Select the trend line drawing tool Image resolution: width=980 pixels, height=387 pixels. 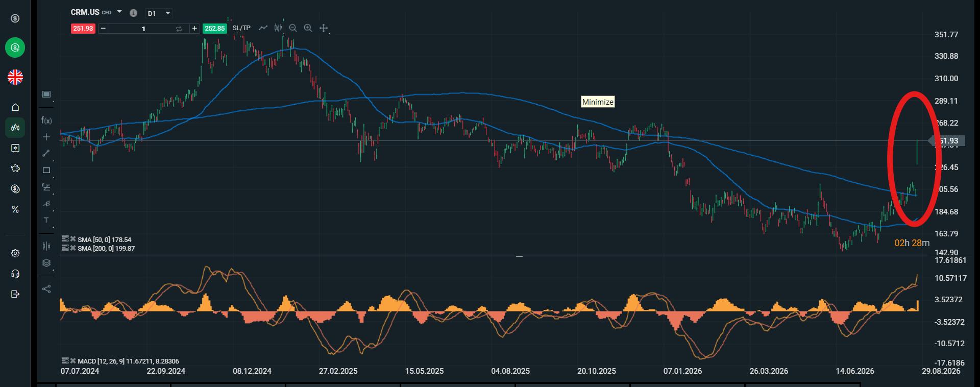tap(46, 153)
